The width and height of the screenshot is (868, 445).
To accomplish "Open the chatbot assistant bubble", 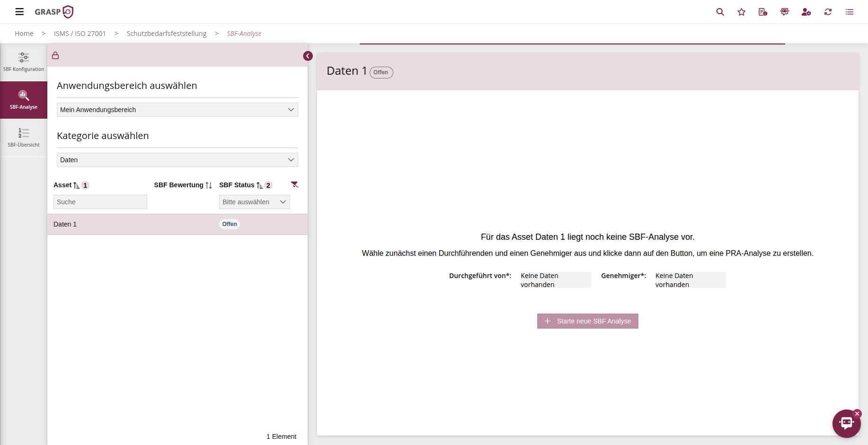I will pos(846,423).
